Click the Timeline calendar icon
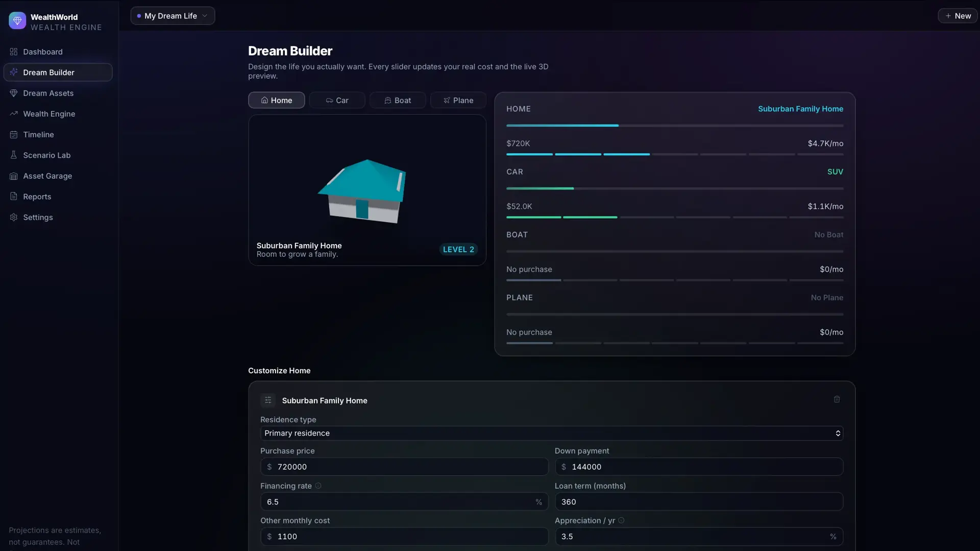 pos(14,134)
